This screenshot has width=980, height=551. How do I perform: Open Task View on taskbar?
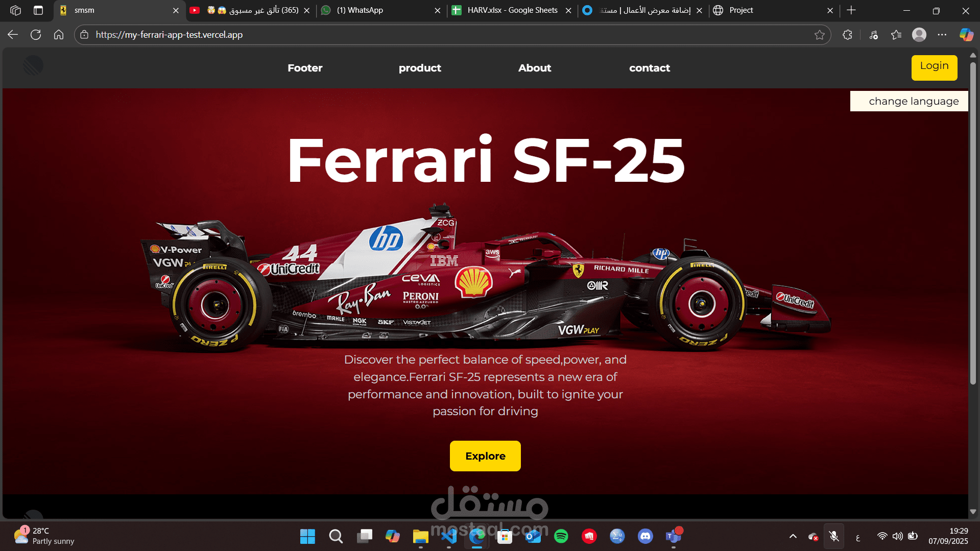tap(364, 536)
